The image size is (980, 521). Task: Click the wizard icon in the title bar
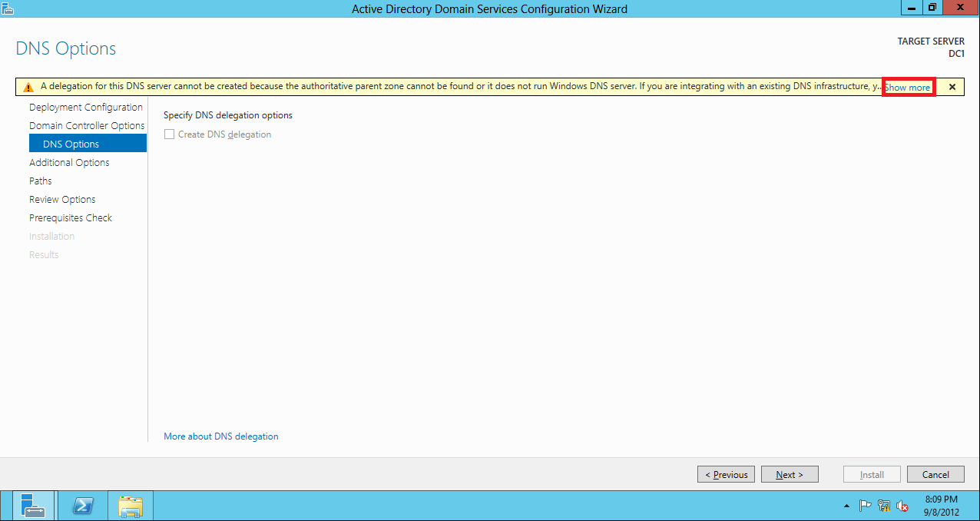[x=8, y=8]
